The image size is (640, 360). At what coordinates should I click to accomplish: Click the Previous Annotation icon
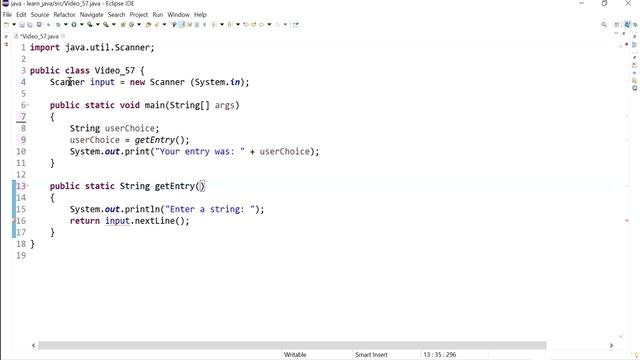tap(230, 24)
